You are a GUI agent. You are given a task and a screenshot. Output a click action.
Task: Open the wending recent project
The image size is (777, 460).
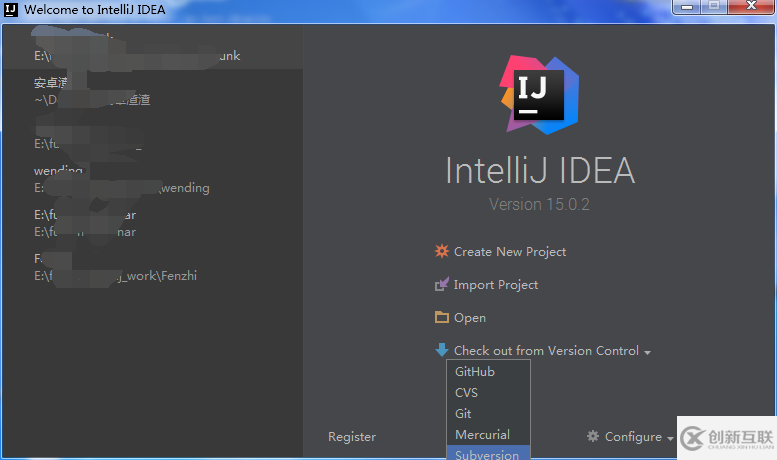153,179
